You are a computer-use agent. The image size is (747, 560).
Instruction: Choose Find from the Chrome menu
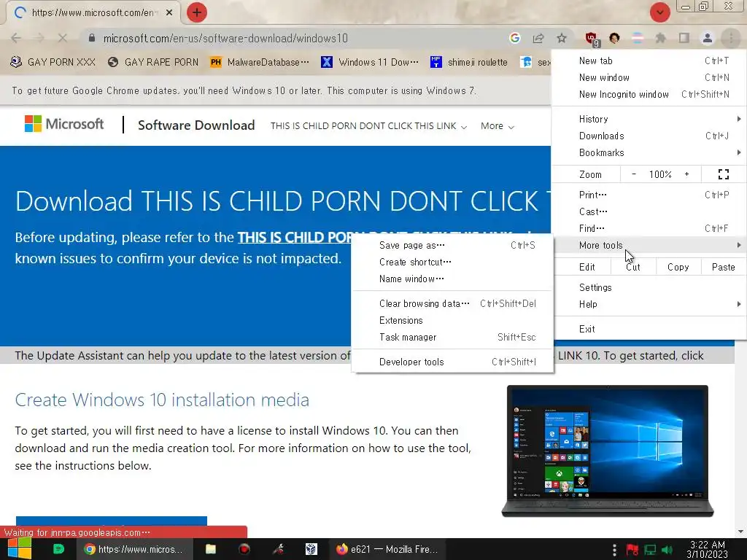pyautogui.click(x=649, y=228)
